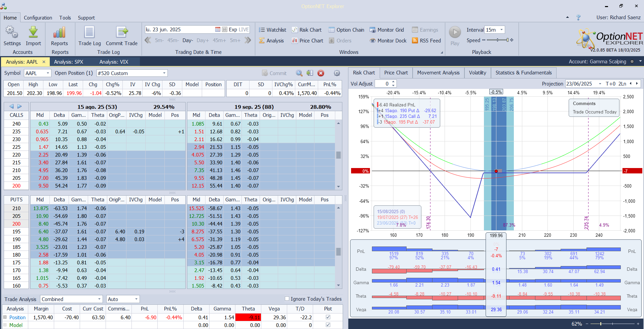Open the #520 Custom position dropdown
Screen dimensions: 644x329
click(x=164, y=73)
